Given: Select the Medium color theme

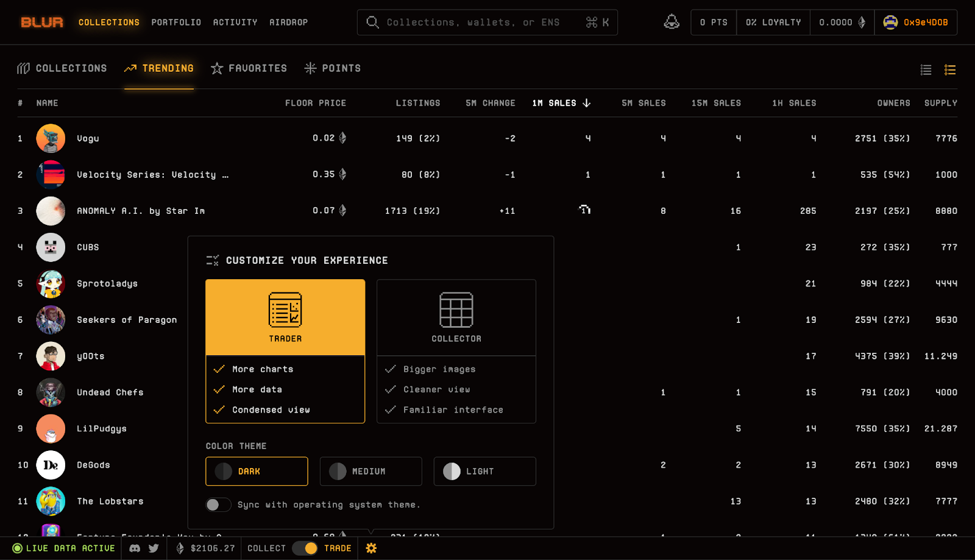Looking at the screenshot, I should [370, 472].
